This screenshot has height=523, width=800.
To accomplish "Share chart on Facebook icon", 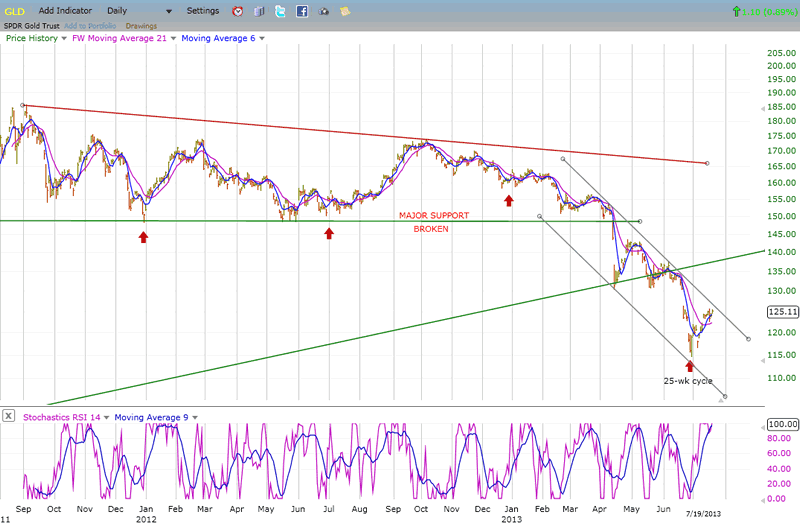I will 301,11.
